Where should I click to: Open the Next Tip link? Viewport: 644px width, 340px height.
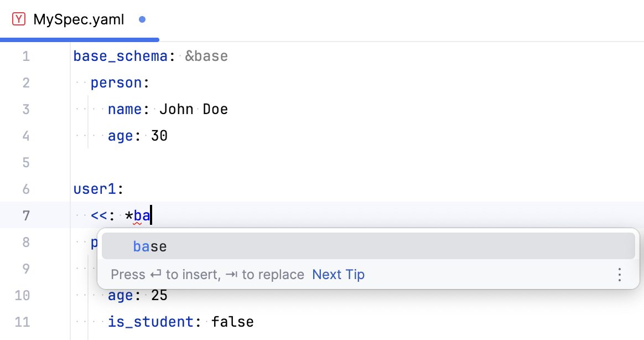338,274
